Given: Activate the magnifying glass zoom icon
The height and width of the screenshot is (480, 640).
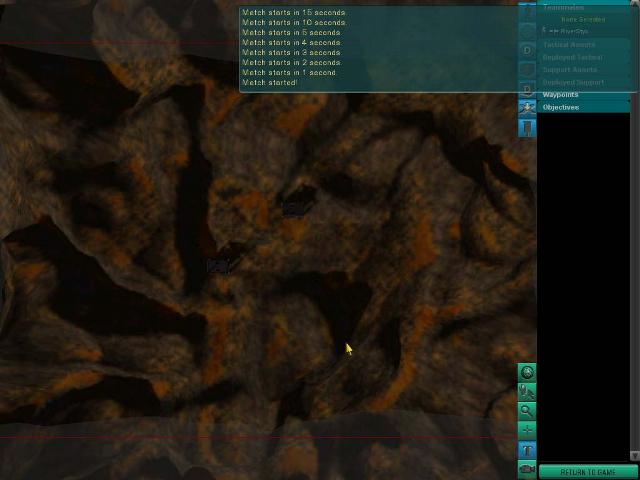Looking at the screenshot, I should point(527,411).
